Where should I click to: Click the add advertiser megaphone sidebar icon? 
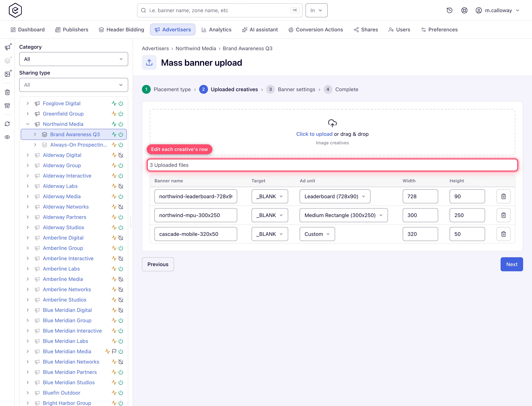(8, 47)
